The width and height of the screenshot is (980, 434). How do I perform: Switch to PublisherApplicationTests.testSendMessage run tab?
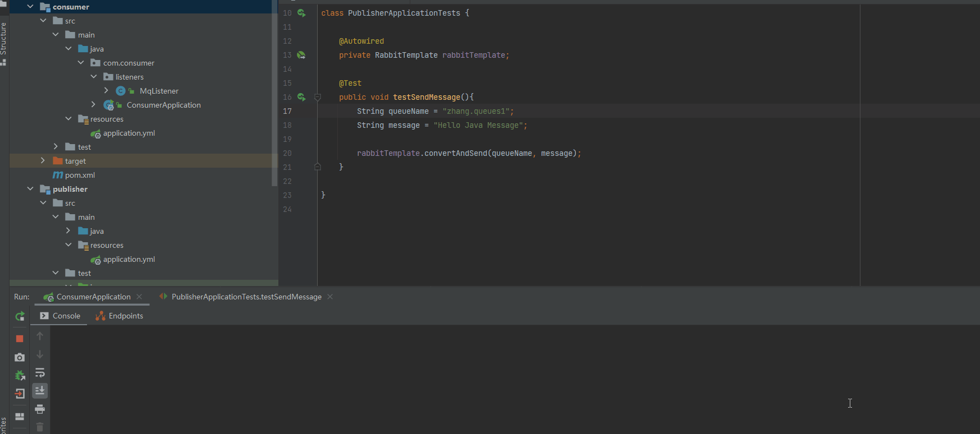pos(246,297)
